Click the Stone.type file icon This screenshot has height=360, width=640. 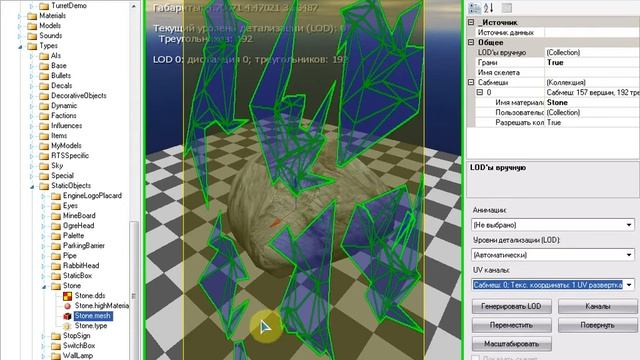[x=67, y=326]
